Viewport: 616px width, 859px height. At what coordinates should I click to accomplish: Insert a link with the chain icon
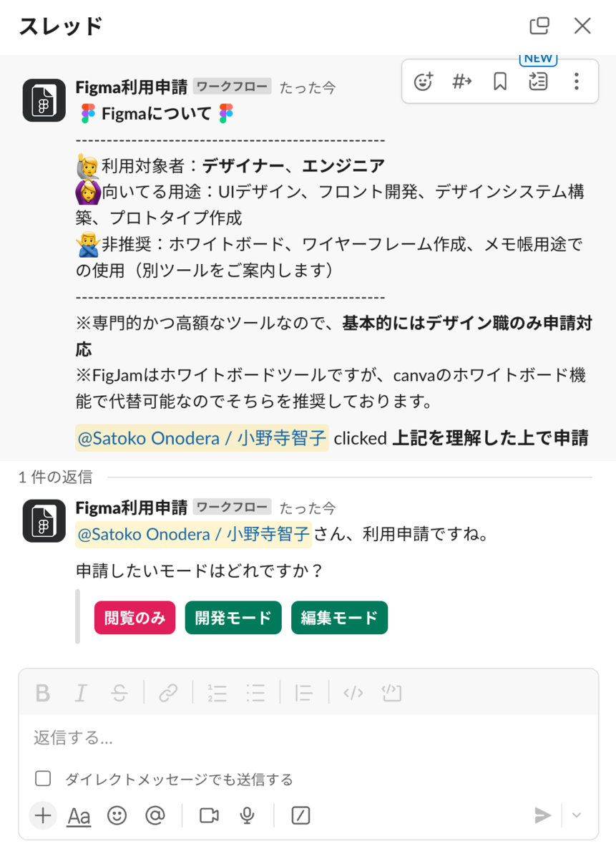[x=168, y=693]
